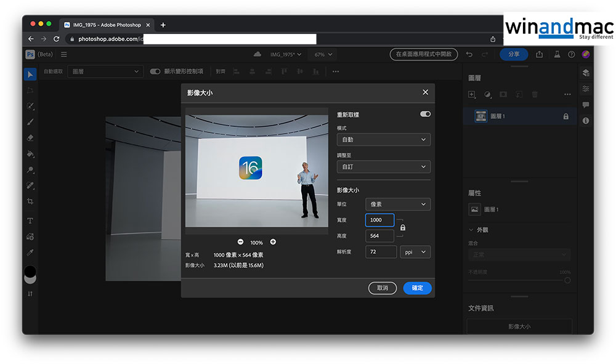Click the zoom in plus icon under preview

pos(273,242)
